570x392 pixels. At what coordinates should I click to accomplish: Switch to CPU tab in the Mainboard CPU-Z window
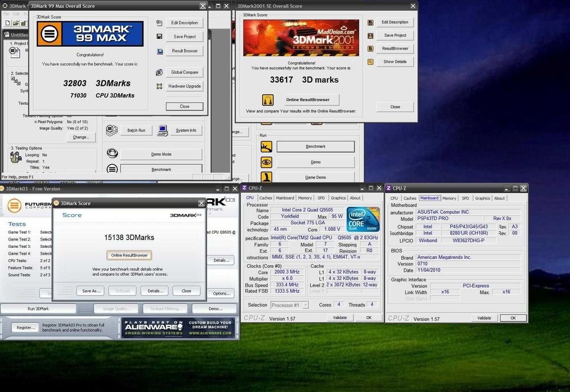(394, 198)
